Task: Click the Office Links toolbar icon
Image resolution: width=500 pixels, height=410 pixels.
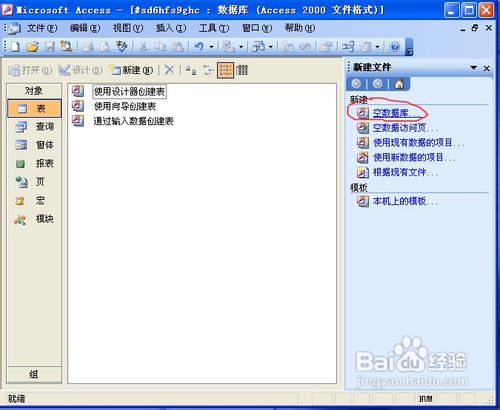Action: click(229, 47)
